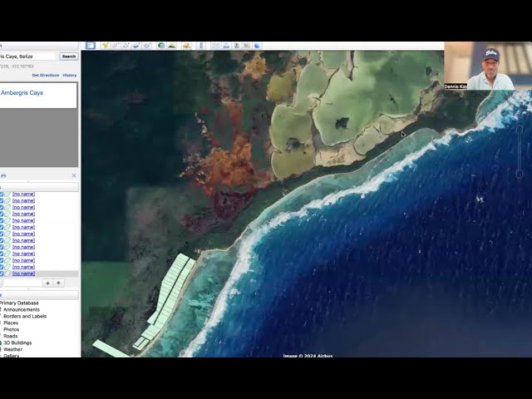This screenshot has width=532, height=399.
Task: Click the search field containing 'Caye, Belize'
Action: (27, 57)
